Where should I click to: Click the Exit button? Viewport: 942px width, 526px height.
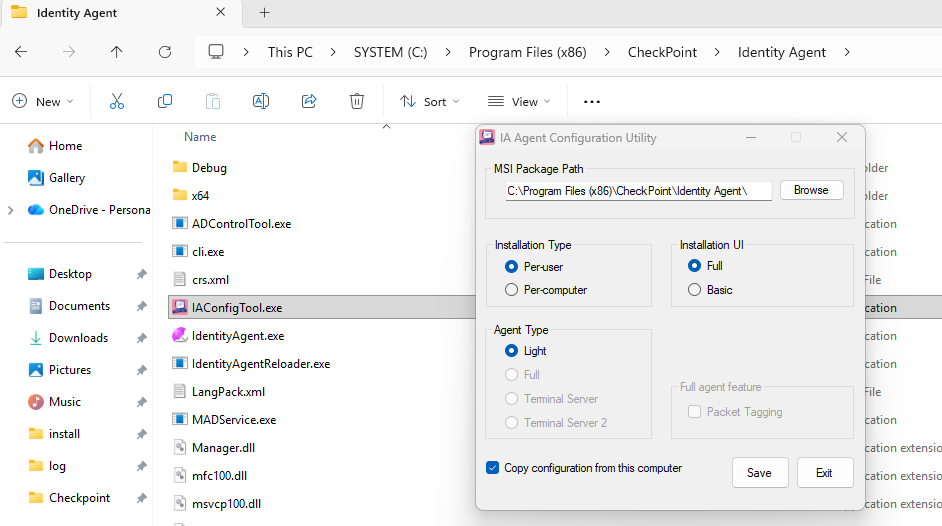[824, 473]
